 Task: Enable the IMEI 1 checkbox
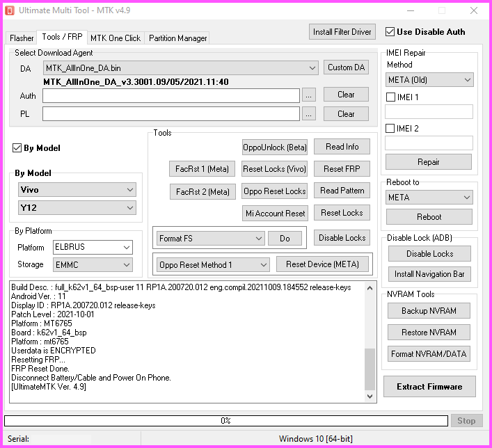pyautogui.click(x=390, y=97)
